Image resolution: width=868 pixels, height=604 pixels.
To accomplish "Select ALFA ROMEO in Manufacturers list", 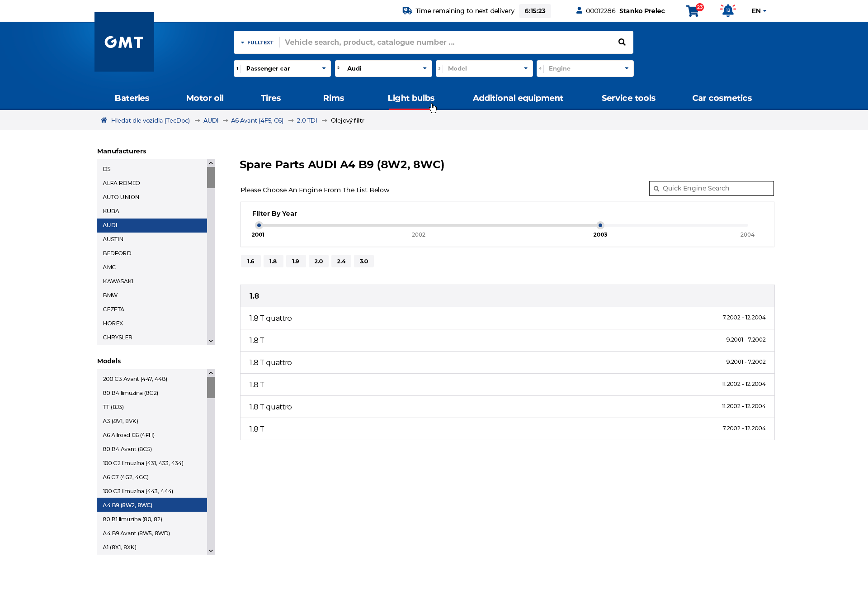I will coord(152,183).
